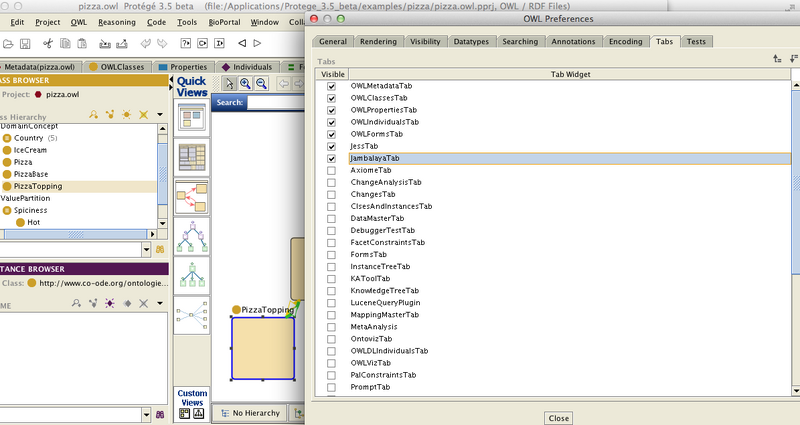Click the 'I' compute inferred types icon
Screen dimensions: 800x425
[x=219, y=43]
